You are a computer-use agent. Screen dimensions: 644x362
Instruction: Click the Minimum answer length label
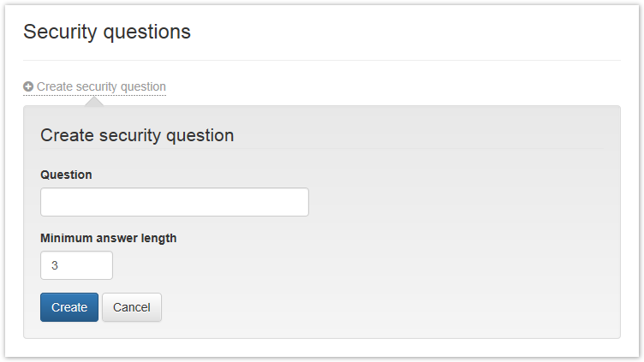[109, 238]
